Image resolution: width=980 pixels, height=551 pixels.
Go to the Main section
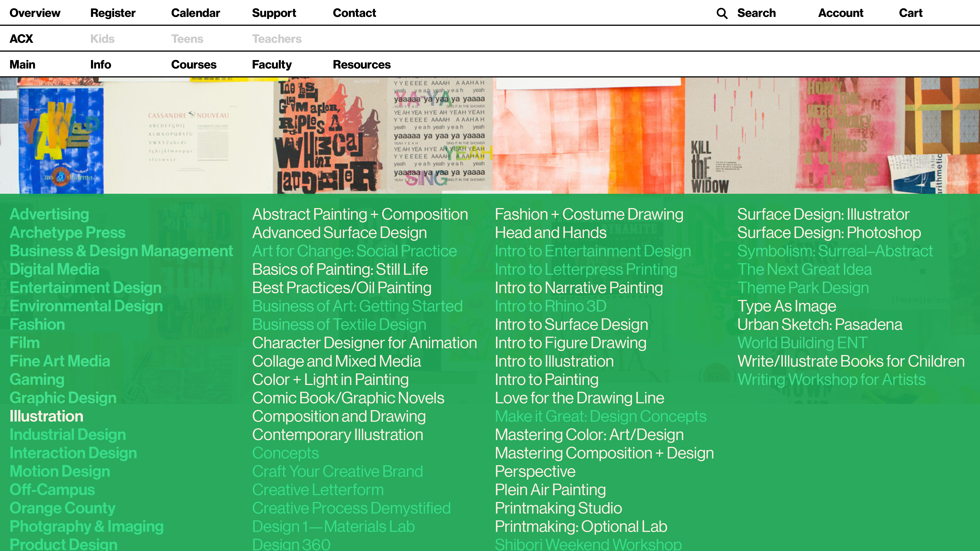coord(22,65)
